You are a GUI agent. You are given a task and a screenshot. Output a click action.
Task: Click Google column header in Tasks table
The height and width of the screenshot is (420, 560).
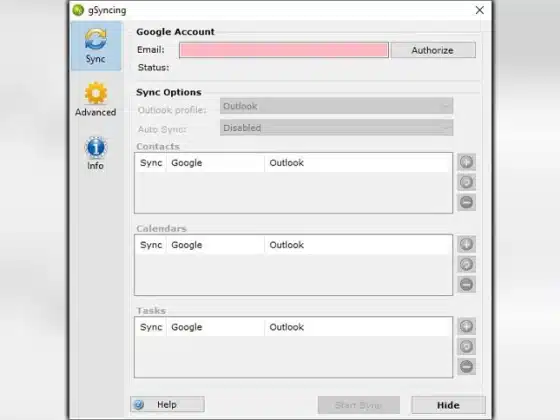[215, 327]
